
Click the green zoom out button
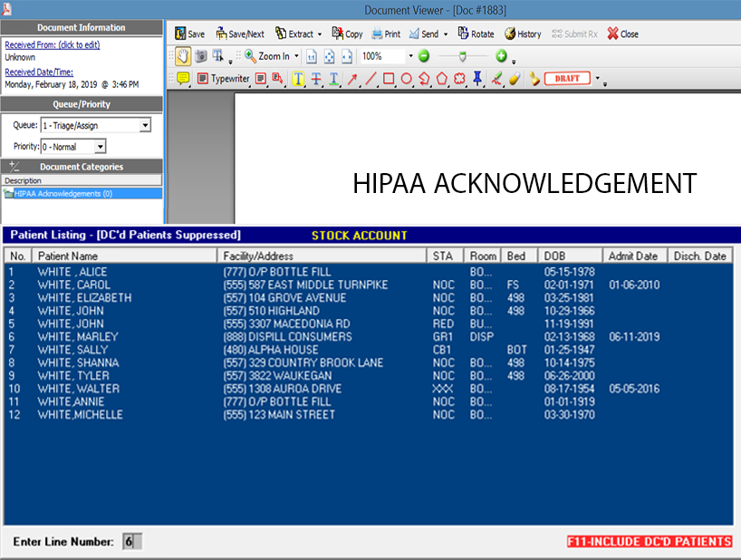pos(424,56)
